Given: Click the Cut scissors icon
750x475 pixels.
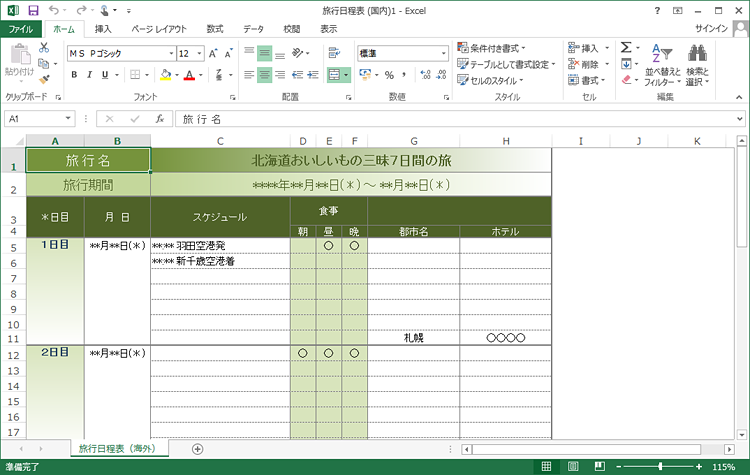Looking at the screenshot, I should coord(44,47).
